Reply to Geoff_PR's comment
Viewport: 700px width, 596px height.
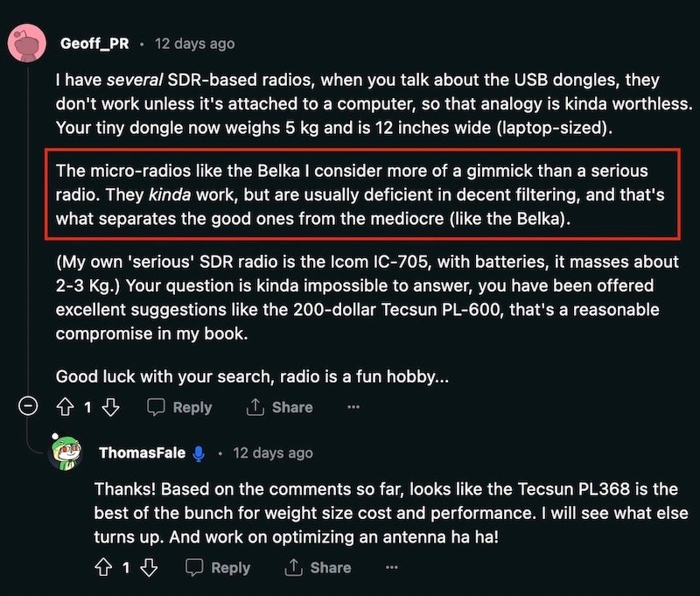click(179, 407)
